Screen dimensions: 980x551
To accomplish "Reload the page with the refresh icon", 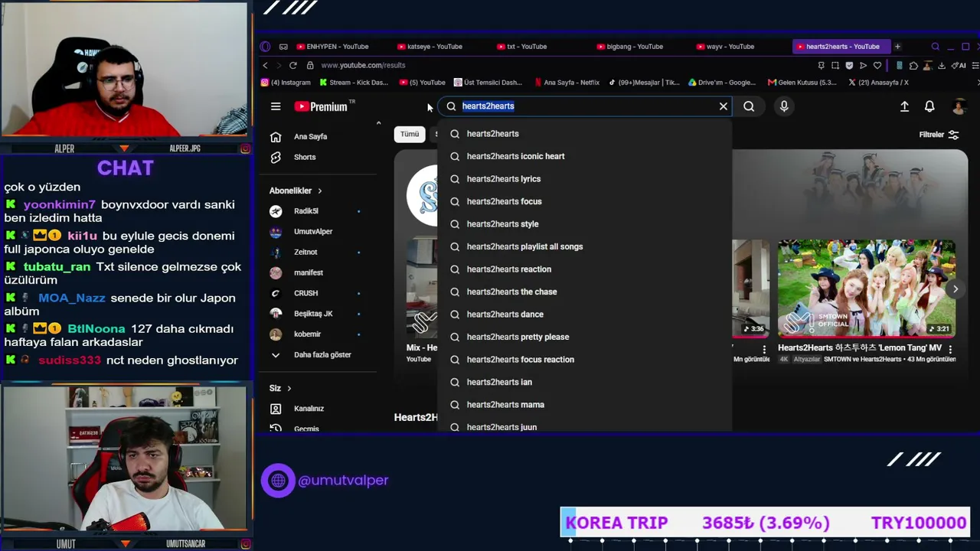I will [x=292, y=66].
